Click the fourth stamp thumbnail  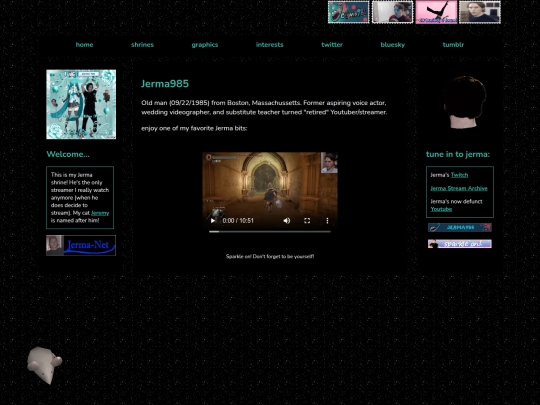pos(480,12)
